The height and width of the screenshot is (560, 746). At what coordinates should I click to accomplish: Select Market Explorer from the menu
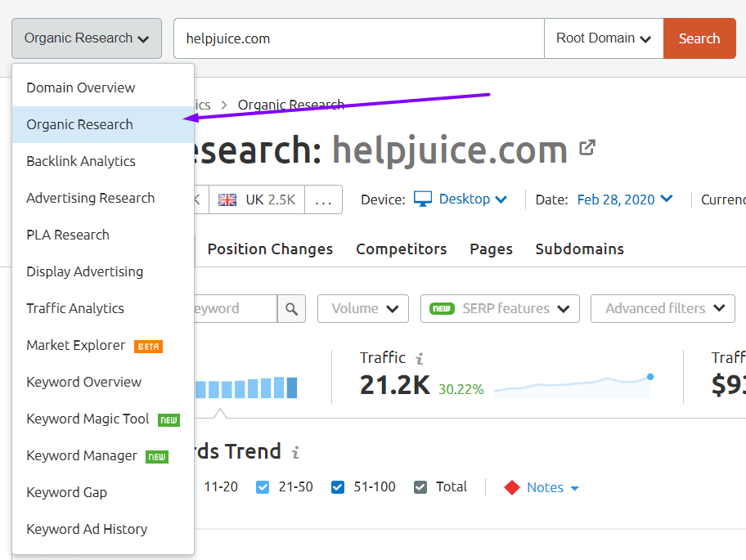point(103,346)
